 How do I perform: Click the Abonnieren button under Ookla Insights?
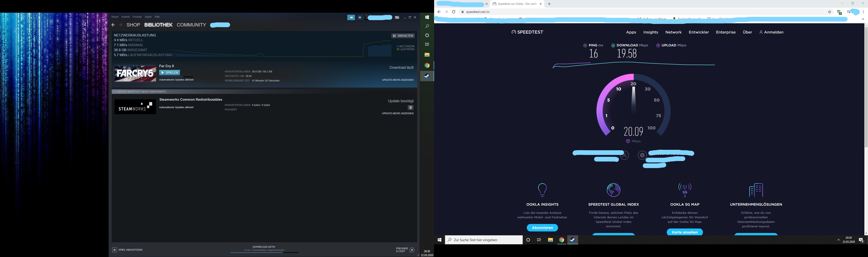click(x=542, y=228)
